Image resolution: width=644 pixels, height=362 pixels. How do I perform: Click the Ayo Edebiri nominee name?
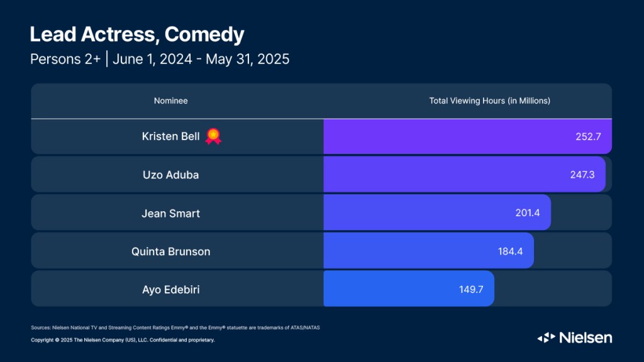click(170, 289)
